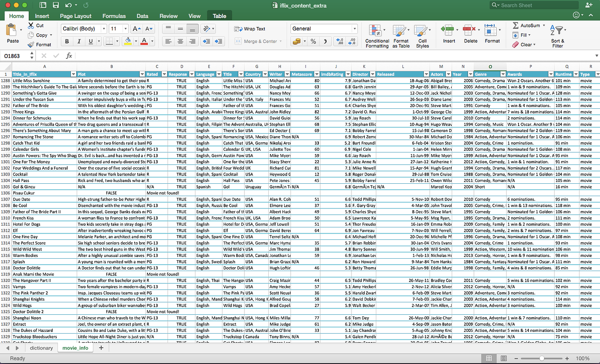Select the Format as Table icon
This screenshot has height=364, width=600.
tap(400, 35)
